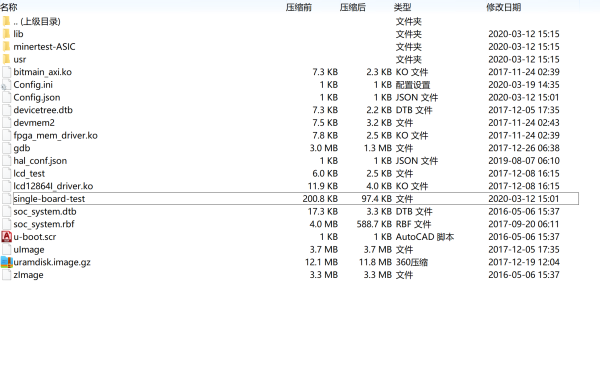Select the 'lcd12864I_driver.ko' file name
600x375 pixels.
53,186
